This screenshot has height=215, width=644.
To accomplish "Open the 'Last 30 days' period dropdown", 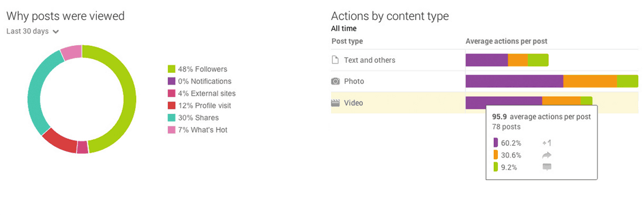I will point(33,31).
